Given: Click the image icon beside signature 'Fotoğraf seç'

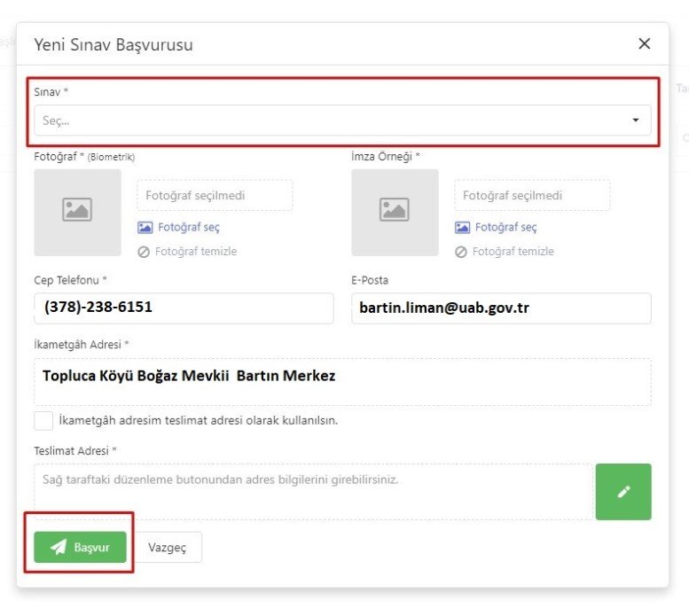Looking at the screenshot, I should click(x=462, y=228).
